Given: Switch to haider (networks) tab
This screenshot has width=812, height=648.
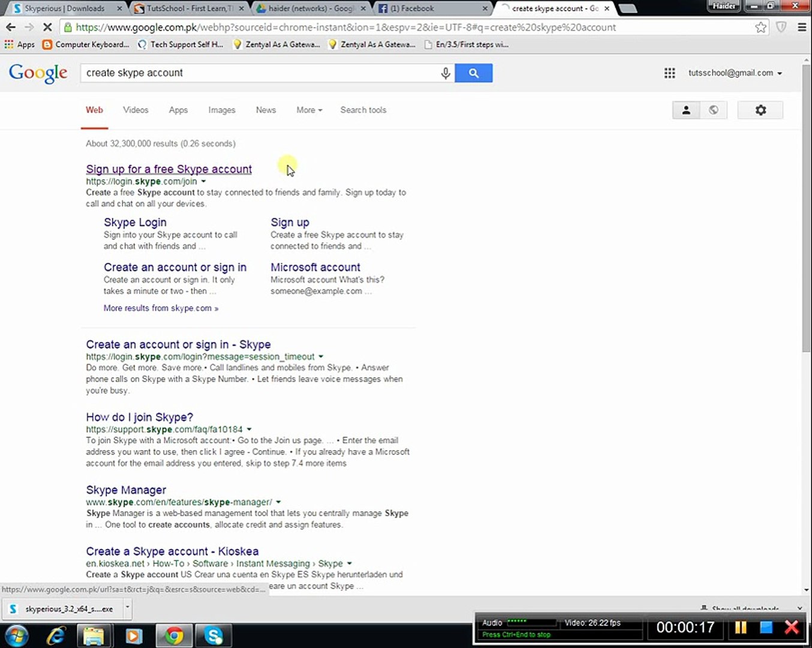Looking at the screenshot, I should click(311, 8).
